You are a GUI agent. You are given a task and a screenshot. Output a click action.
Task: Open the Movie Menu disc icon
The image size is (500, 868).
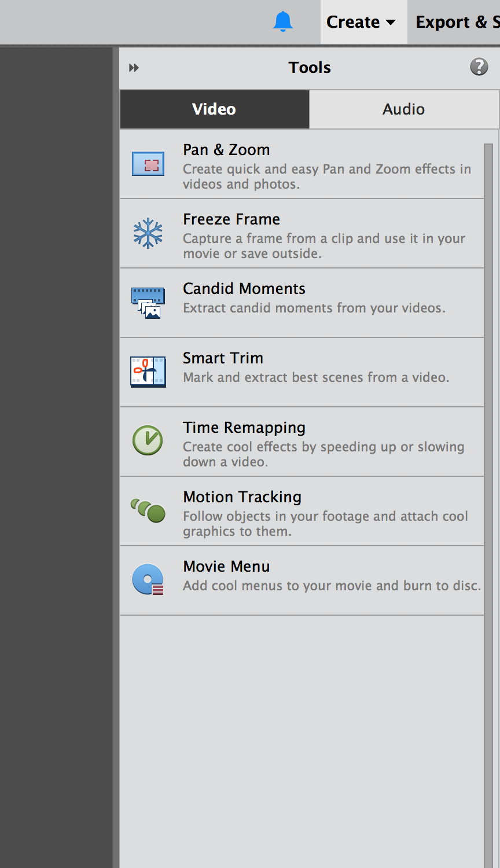click(x=148, y=579)
